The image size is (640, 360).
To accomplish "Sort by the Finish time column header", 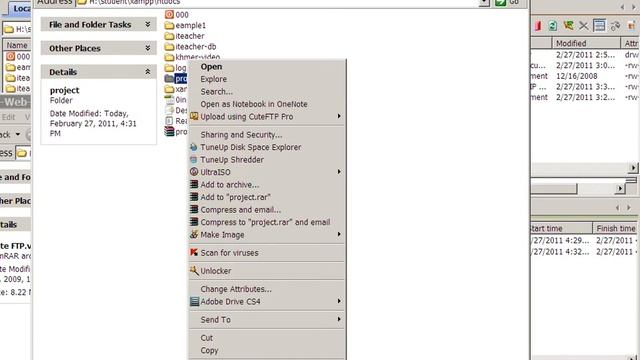I will [616, 228].
